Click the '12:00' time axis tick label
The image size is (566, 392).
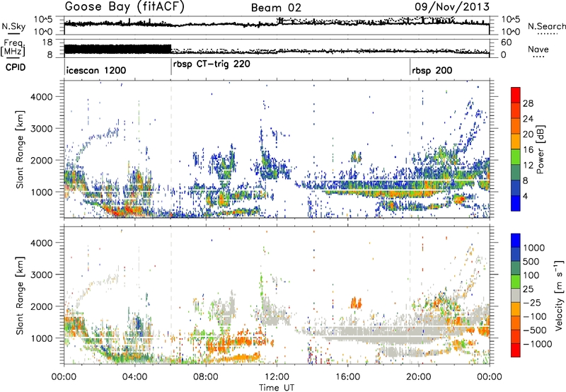tap(277, 377)
